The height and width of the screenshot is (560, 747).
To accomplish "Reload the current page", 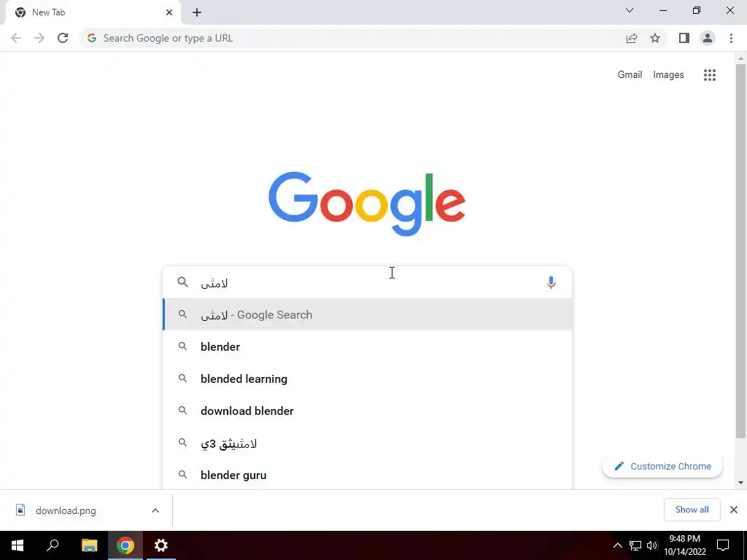I will click(x=63, y=38).
